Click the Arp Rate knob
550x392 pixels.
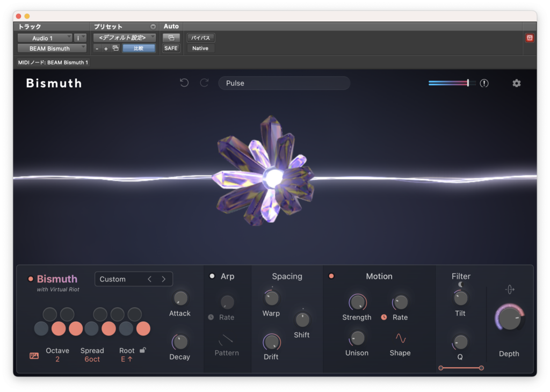[x=227, y=302]
